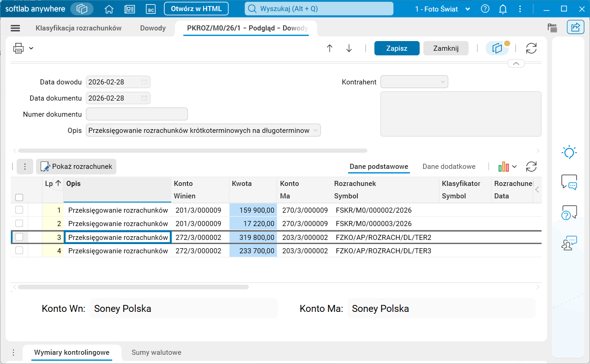Open the Wymiary kontrolingowe tab
This screenshot has height=364, width=590.
tap(72, 352)
